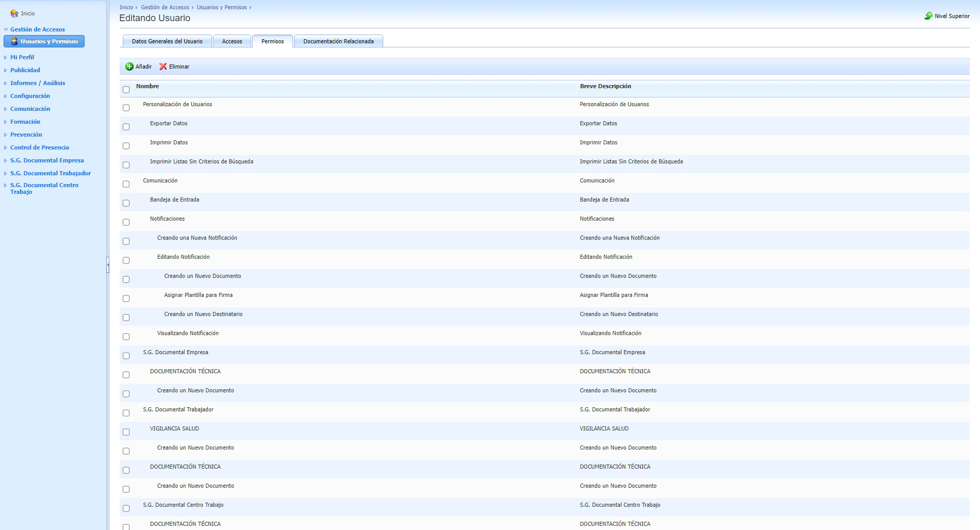Sort by the Nombre column header

click(148, 86)
